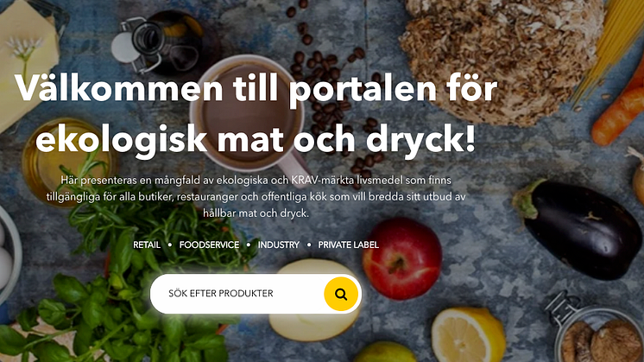Click the intro paragraph about KRAV-märkta livsmedel
This screenshot has width=644, height=362.
(256, 196)
